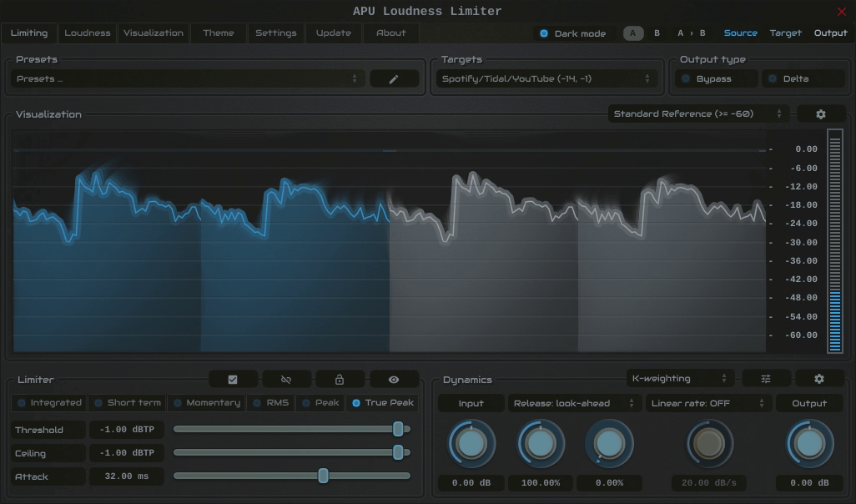Click the Attack label
Screen dimensions: 856x504
click(48, 476)
